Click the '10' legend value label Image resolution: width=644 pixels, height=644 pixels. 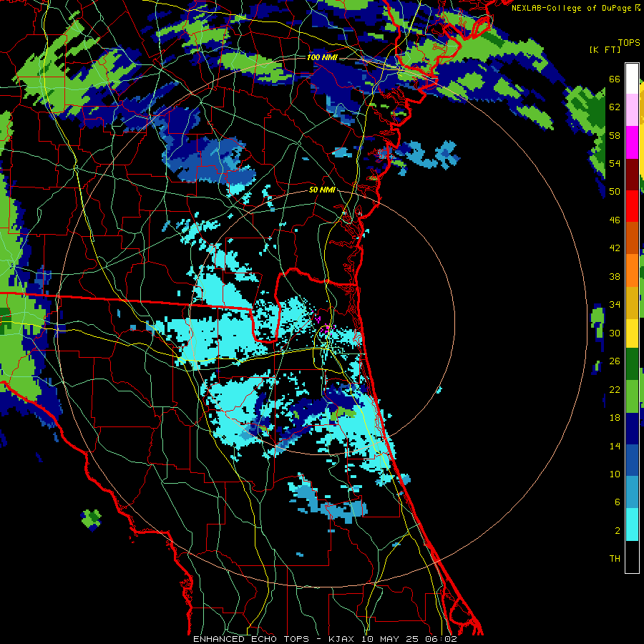click(615, 474)
